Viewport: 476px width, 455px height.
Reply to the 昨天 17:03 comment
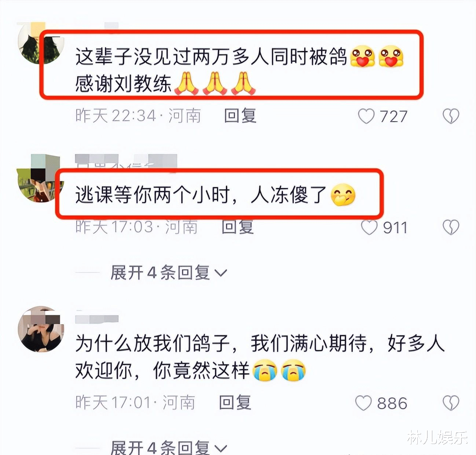pyautogui.click(x=238, y=227)
